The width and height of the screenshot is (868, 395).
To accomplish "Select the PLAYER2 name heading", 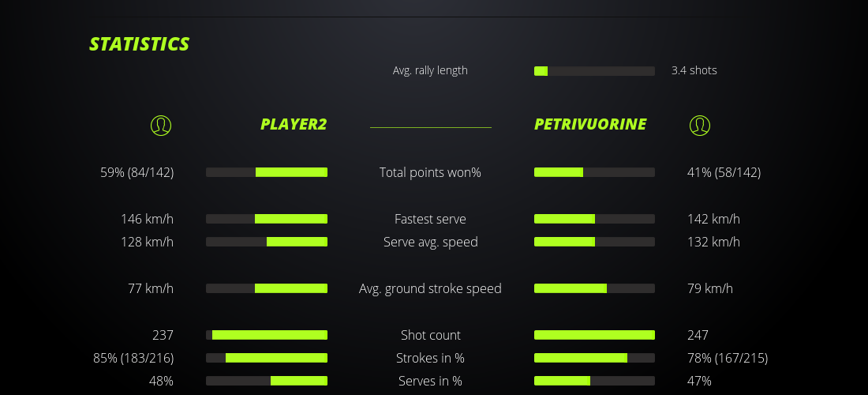I will [x=293, y=124].
